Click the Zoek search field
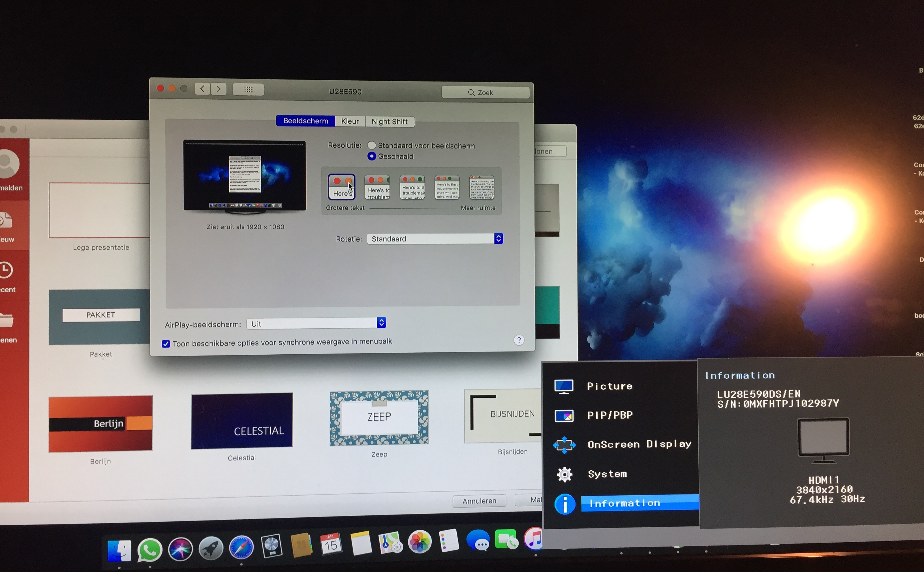924x572 pixels. click(485, 93)
